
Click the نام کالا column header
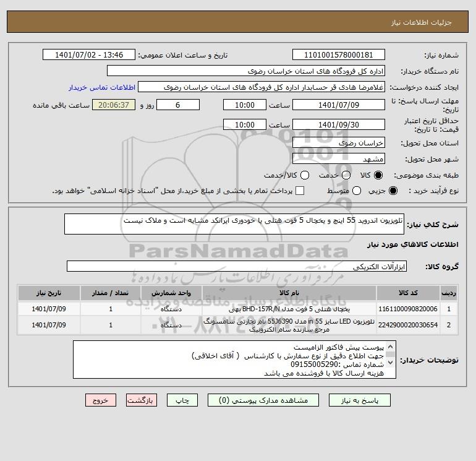(x=289, y=293)
